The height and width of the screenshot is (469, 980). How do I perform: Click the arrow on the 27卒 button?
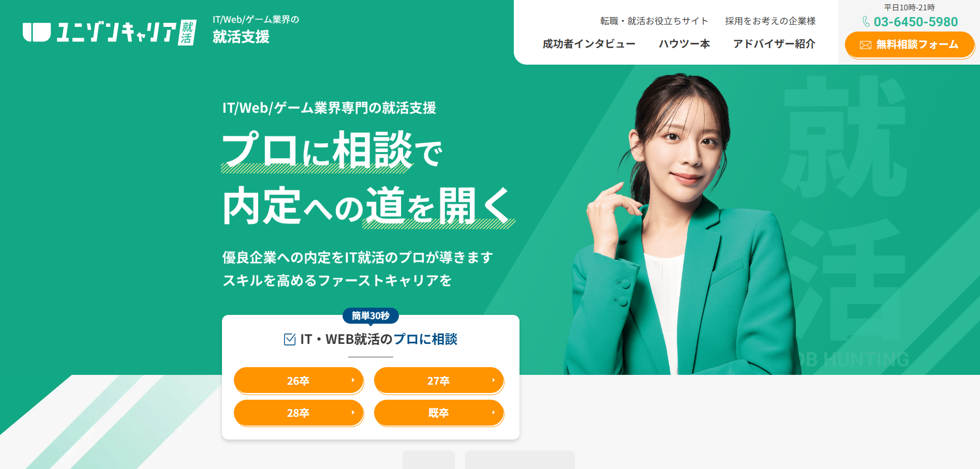[493, 380]
